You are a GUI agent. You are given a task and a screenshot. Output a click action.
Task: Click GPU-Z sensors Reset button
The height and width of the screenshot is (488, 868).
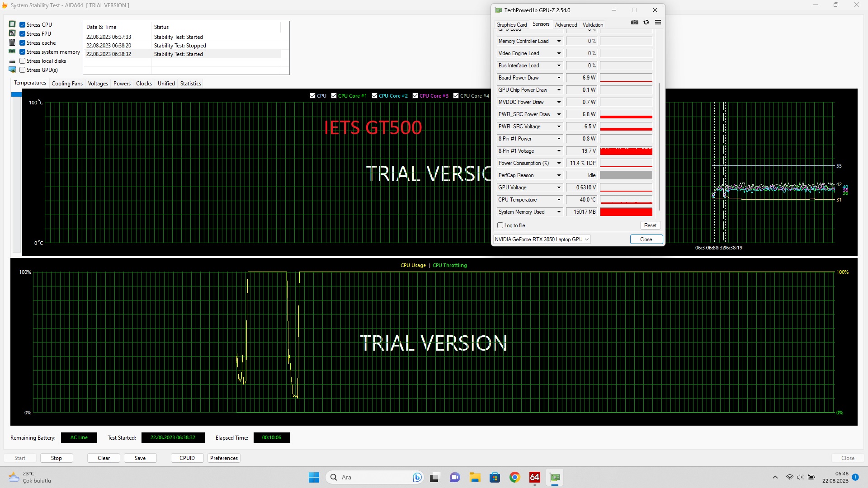[650, 225]
